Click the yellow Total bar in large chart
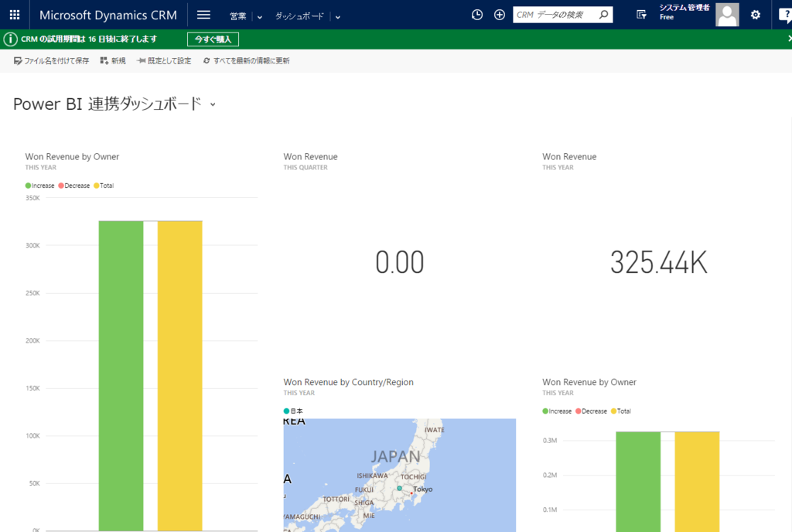This screenshot has width=792, height=532. [179, 376]
